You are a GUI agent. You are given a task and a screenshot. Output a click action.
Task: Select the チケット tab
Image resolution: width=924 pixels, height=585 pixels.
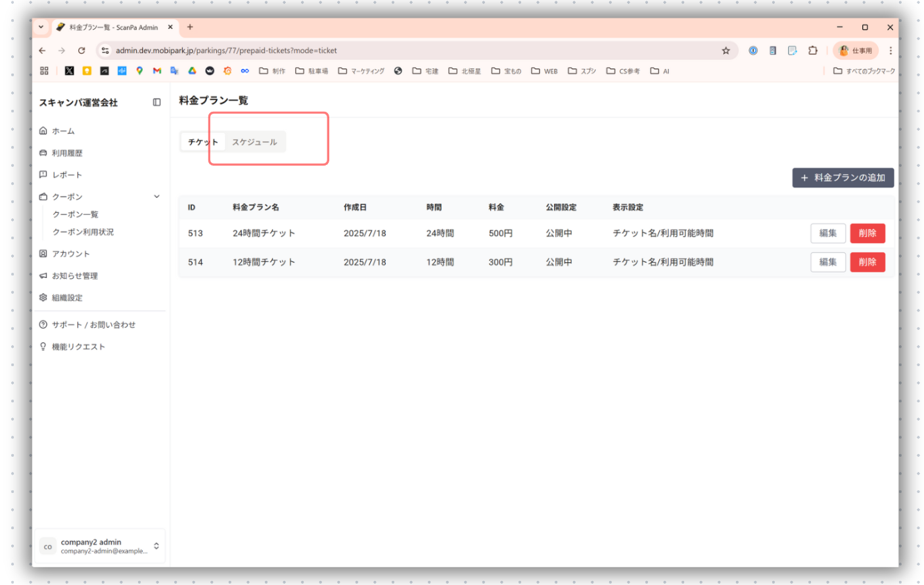202,142
